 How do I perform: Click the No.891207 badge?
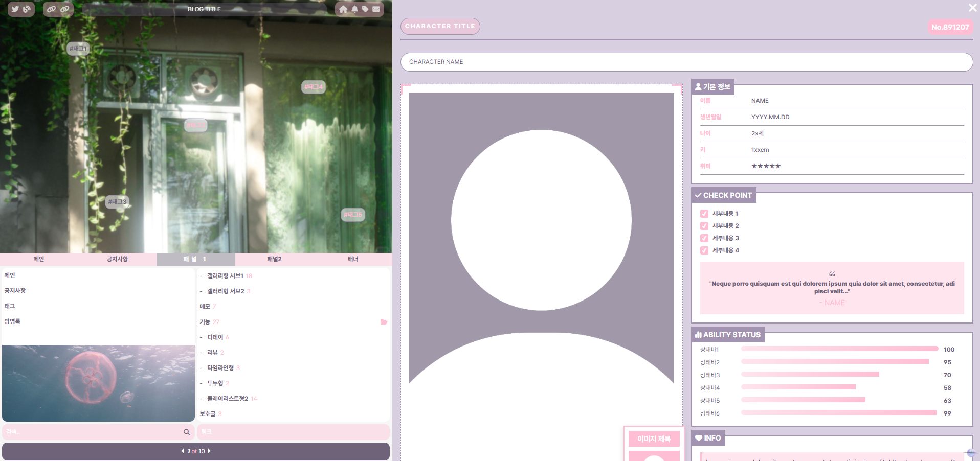950,27
